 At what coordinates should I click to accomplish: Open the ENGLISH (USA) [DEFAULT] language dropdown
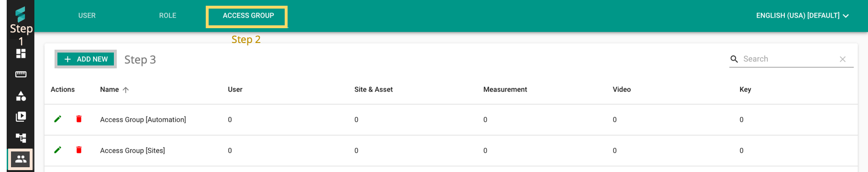(x=802, y=16)
